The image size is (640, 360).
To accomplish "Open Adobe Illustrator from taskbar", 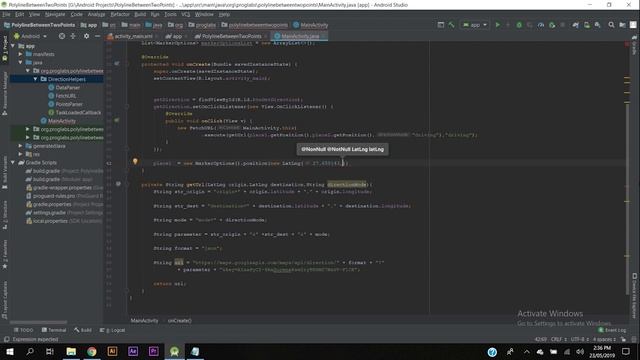I will pos(112,351).
